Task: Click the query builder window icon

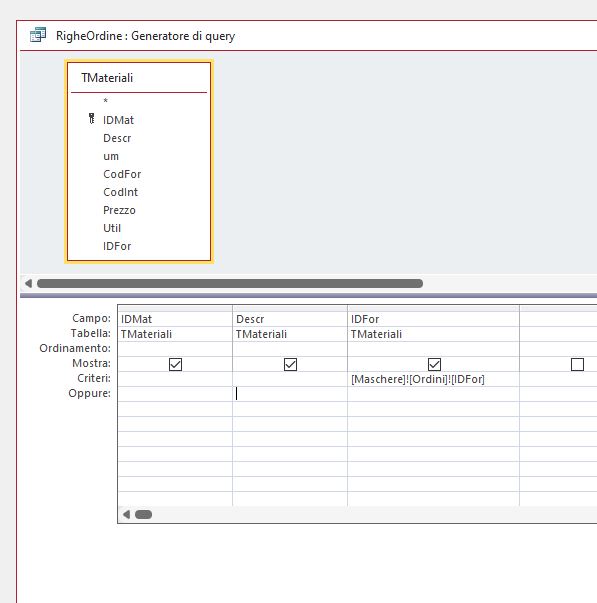Action: click(x=38, y=35)
